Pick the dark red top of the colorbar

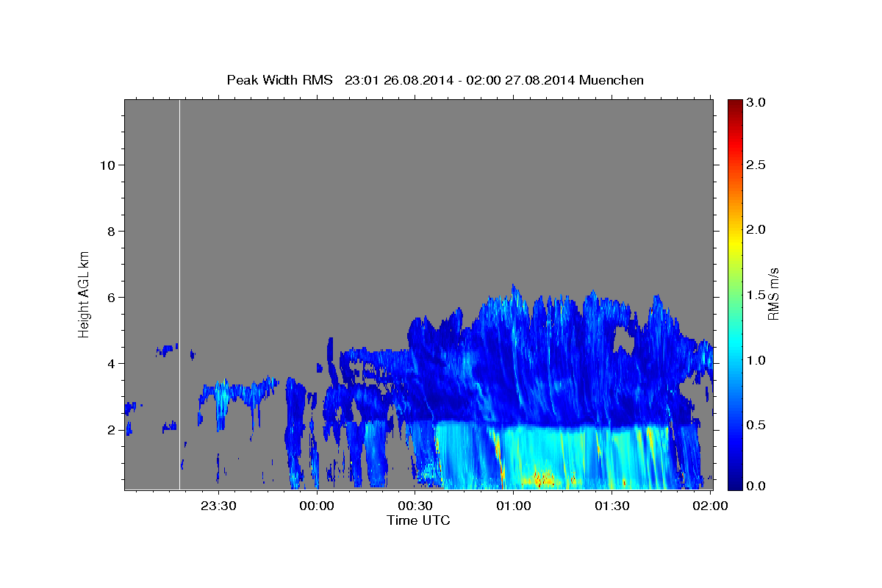pyautogui.click(x=735, y=104)
